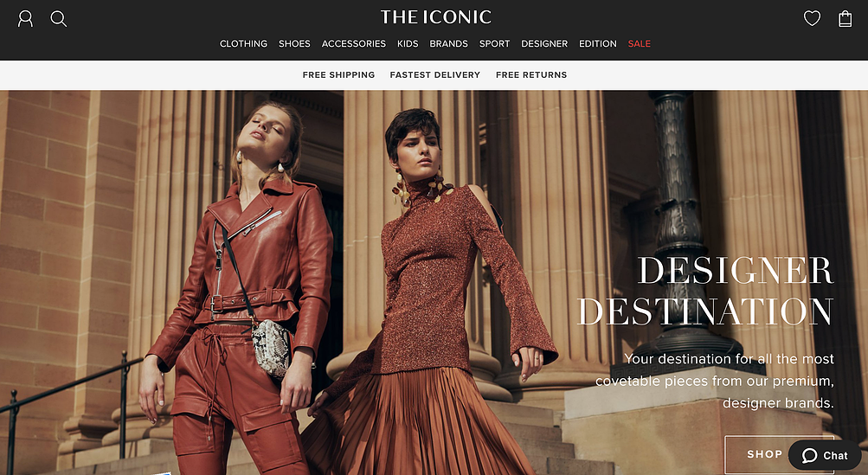The image size is (868, 475).
Task: Select the Designer nav item
Action: (544, 44)
